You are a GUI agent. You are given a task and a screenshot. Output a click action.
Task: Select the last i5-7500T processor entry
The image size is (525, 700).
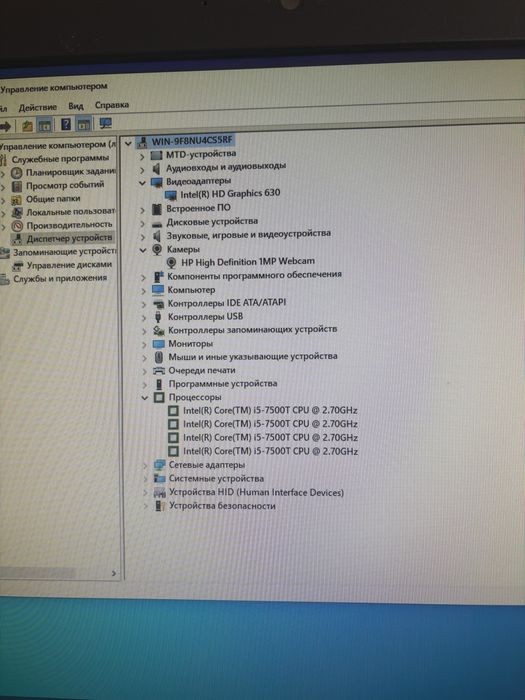click(270, 451)
